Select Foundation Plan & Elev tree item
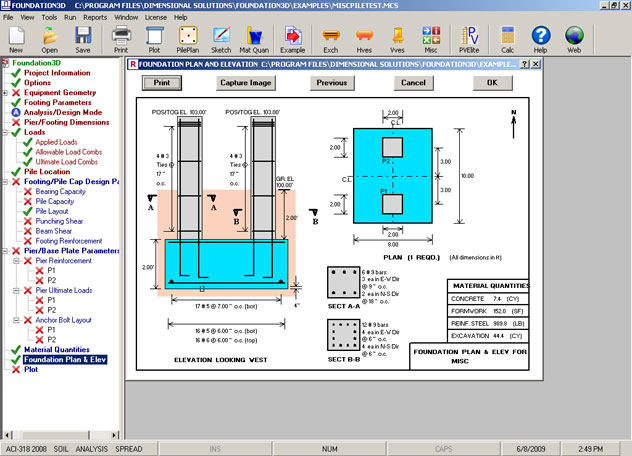Viewport: 632px width, 456px height. click(65, 359)
